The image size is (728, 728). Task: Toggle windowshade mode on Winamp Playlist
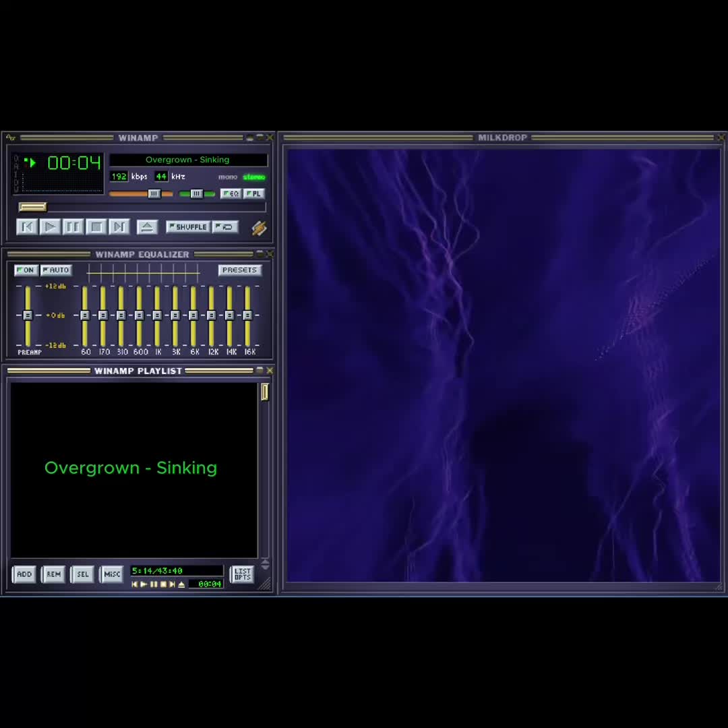tap(260, 370)
